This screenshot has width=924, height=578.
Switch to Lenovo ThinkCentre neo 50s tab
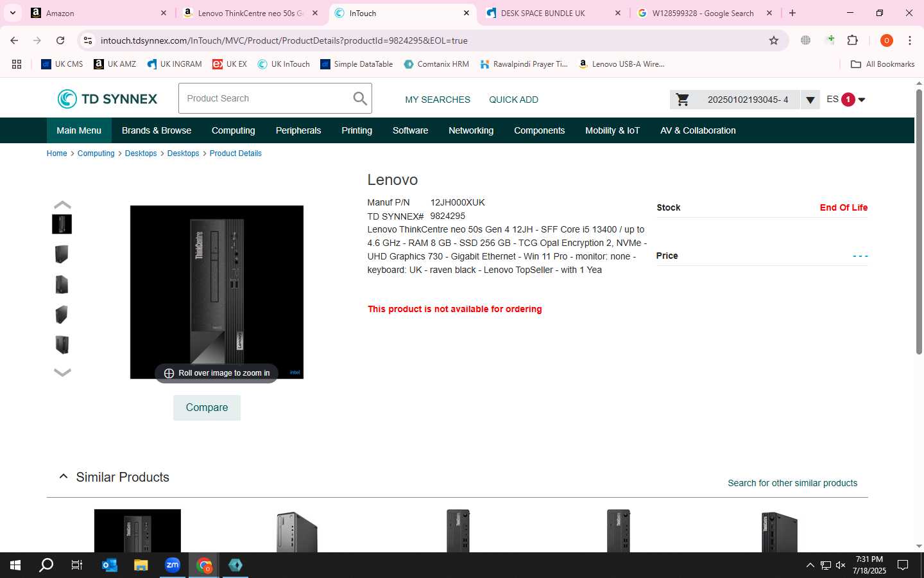tap(250, 13)
